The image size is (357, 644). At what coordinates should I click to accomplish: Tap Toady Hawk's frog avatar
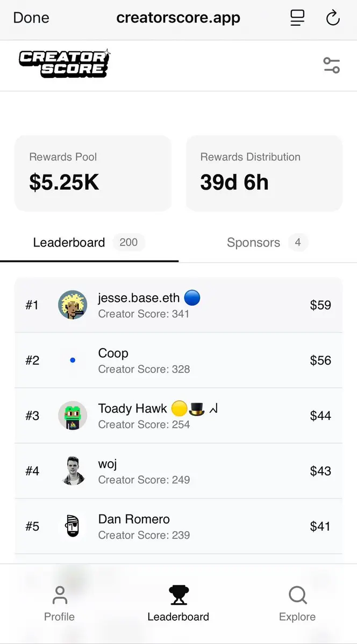pyautogui.click(x=73, y=416)
